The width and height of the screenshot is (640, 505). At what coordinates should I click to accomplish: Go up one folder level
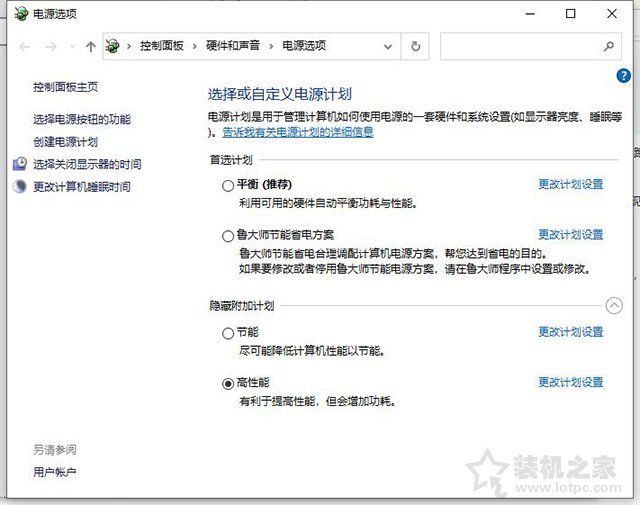(x=91, y=47)
